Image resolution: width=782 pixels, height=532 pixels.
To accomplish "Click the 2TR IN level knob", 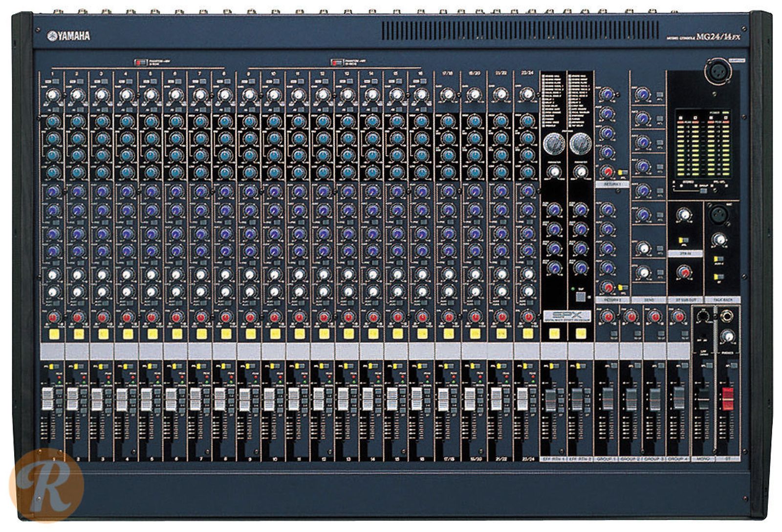I will pyautogui.click(x=684, y=214).
